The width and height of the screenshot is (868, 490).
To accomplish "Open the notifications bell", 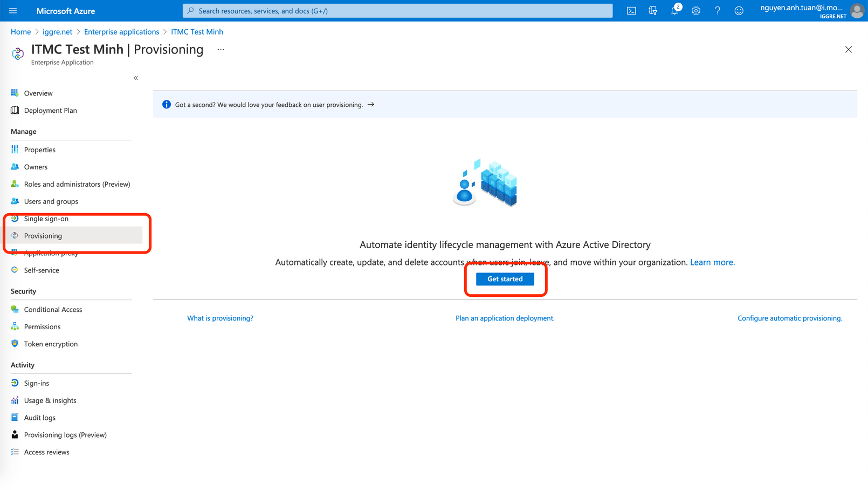I will pyautogui.click(x=674, y=11).
